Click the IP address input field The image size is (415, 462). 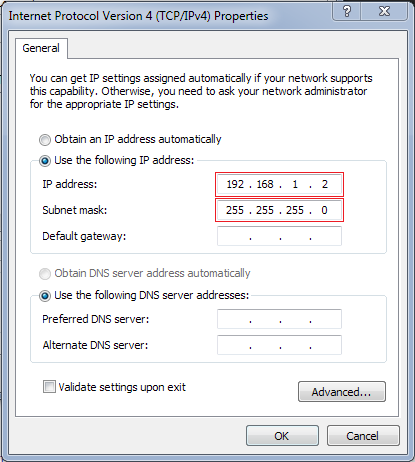coord(279,184)
